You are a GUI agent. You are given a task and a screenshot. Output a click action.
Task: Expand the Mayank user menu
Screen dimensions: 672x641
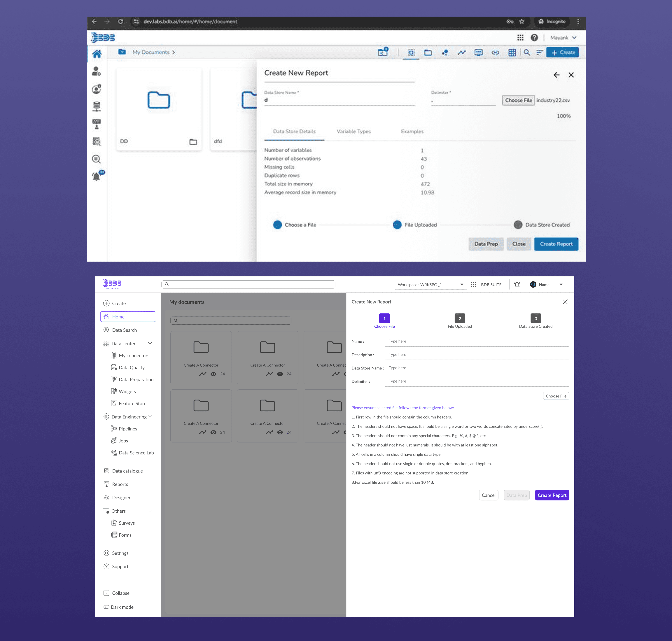[x=563, y=38]
